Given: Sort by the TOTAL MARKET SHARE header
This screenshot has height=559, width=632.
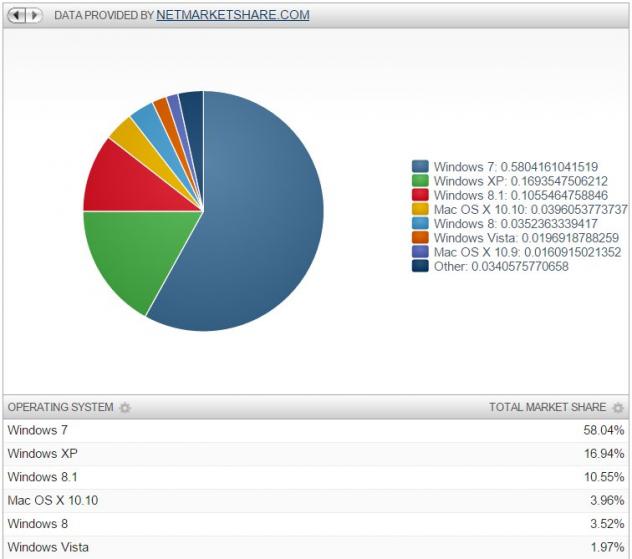Looking at the screenshot, I should [x=547, y=408].
